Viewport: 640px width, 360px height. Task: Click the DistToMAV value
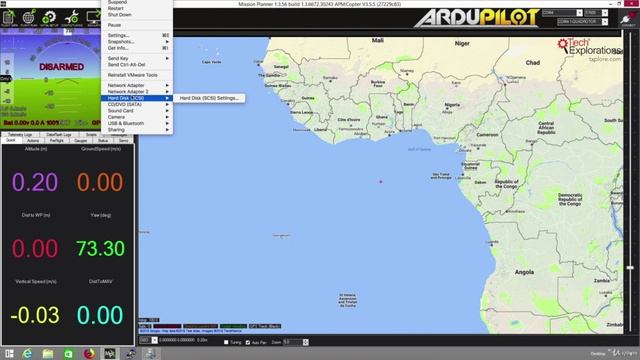[100, 315]
